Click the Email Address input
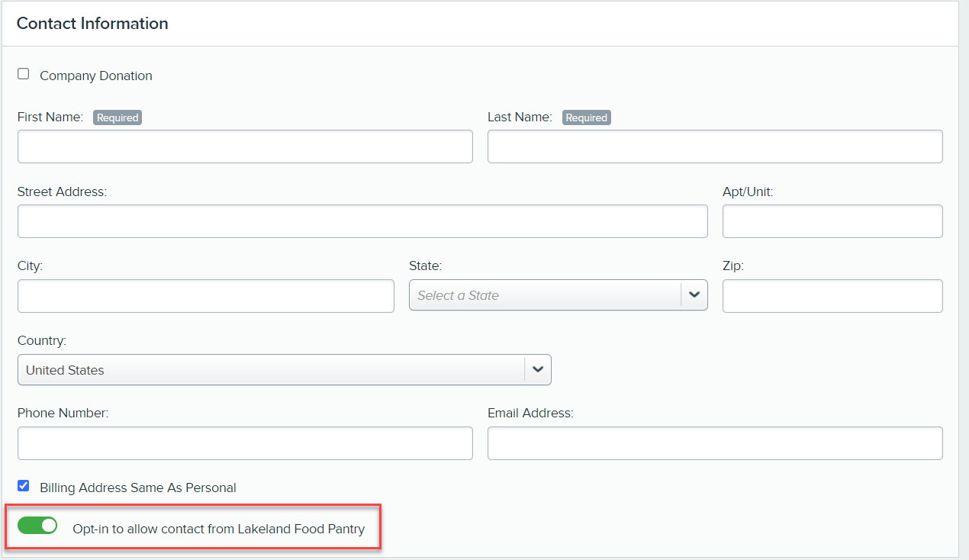 [x=715, y=443]
